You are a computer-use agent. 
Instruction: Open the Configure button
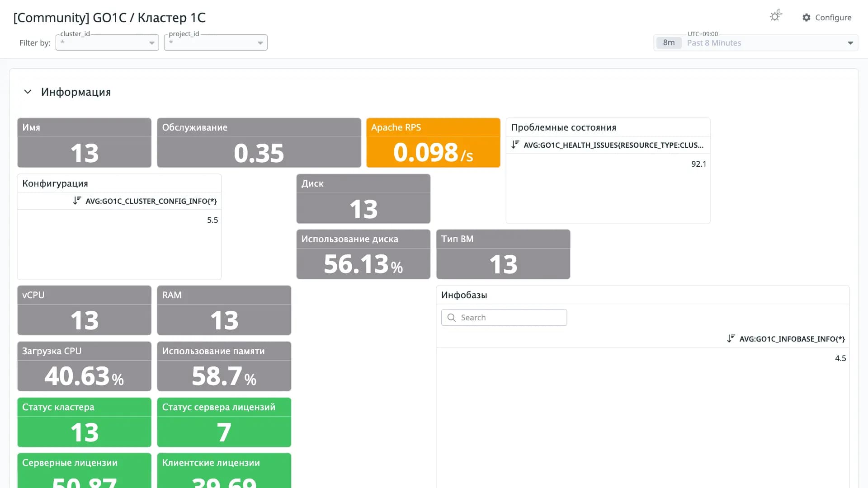tap(827, 18)
